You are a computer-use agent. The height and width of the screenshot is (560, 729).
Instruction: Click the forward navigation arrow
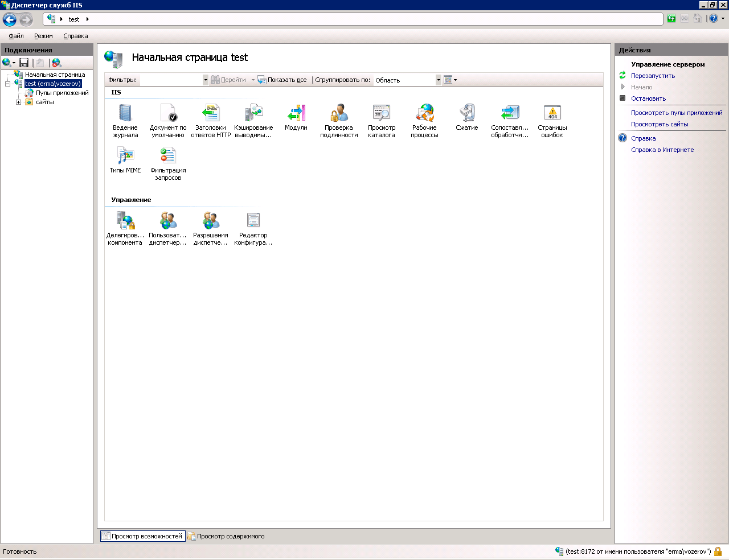26,20
